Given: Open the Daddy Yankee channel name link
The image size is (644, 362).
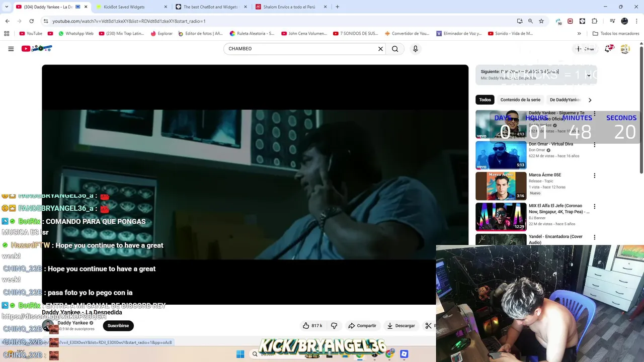Looking at the screenshot, I should point(72,323).
